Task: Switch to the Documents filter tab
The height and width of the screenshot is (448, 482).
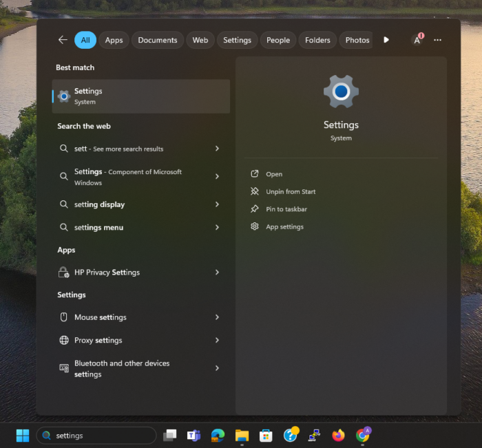Action: [158, 40]
